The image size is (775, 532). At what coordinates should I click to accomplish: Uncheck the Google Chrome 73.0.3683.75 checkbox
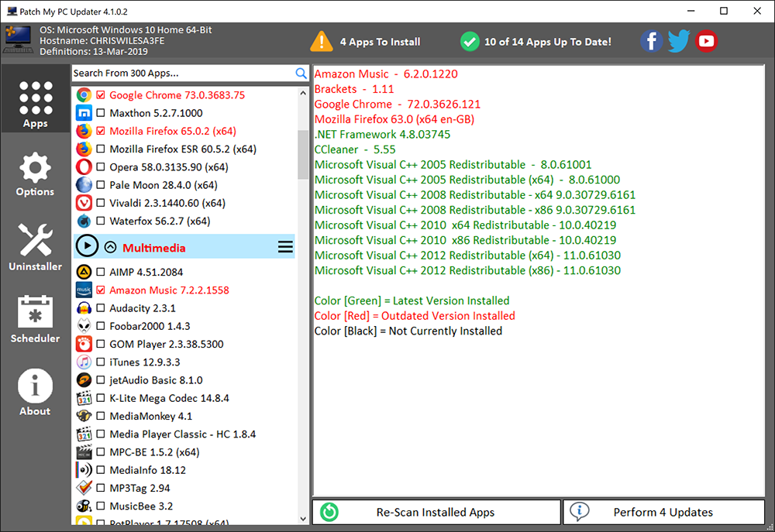pos(101,94)
